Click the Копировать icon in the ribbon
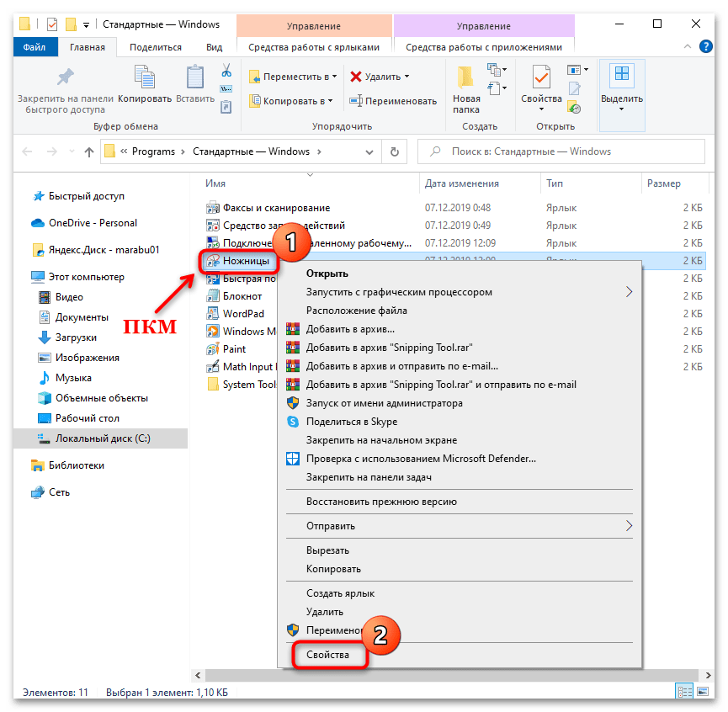Image resolution: width=728 pixels, height=712 pixels. tap(145, 78)
